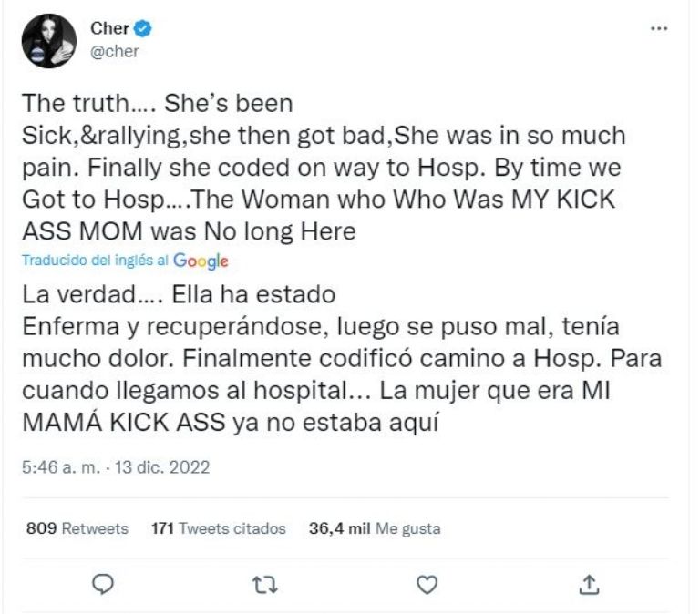Click the Google translate logo
The width and height of the screenshot is (700, 614).
201,261
